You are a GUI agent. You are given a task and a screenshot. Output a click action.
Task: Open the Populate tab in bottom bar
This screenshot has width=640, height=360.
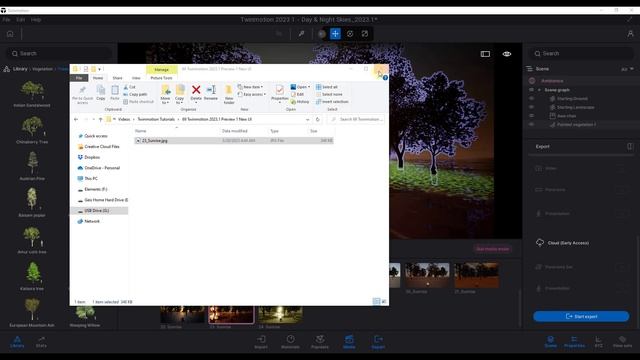point(320,342)
